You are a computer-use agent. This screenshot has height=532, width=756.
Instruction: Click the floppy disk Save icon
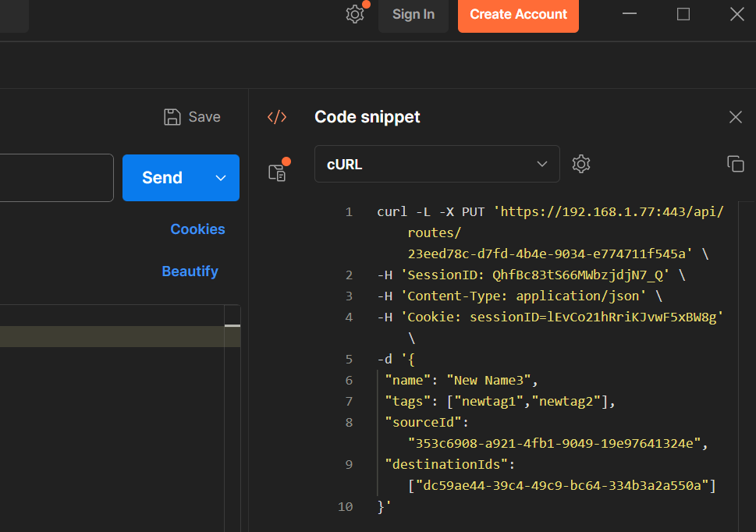pos(172,116)
